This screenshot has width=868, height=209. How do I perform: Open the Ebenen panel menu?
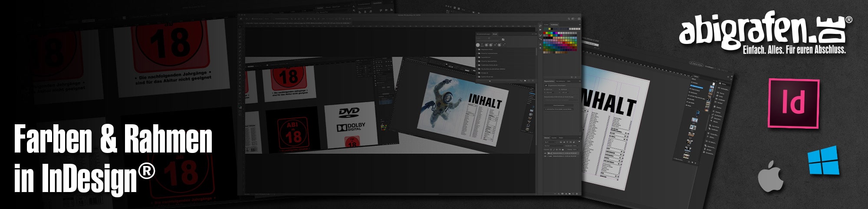click(579, 137)
